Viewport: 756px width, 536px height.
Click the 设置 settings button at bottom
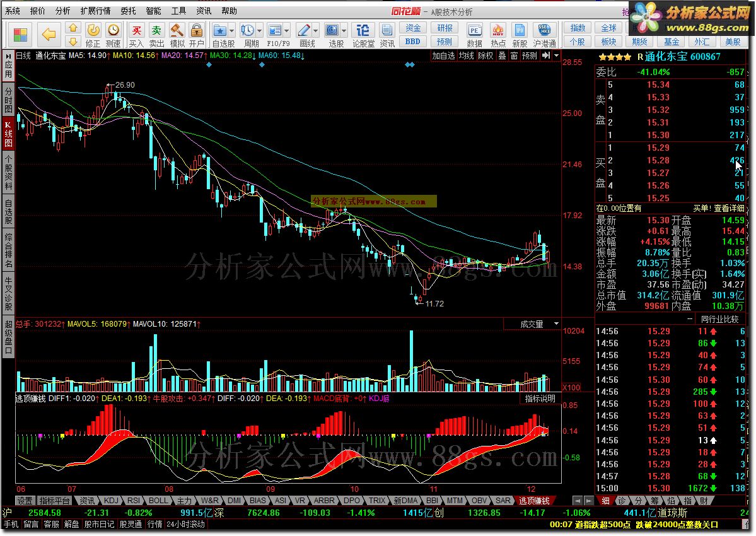(x=25, y=500)
